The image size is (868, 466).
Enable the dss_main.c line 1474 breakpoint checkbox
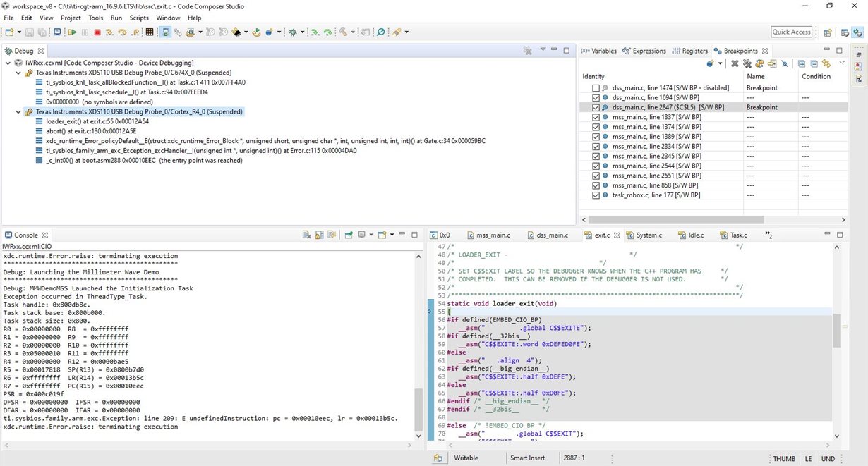coord(596,88)
